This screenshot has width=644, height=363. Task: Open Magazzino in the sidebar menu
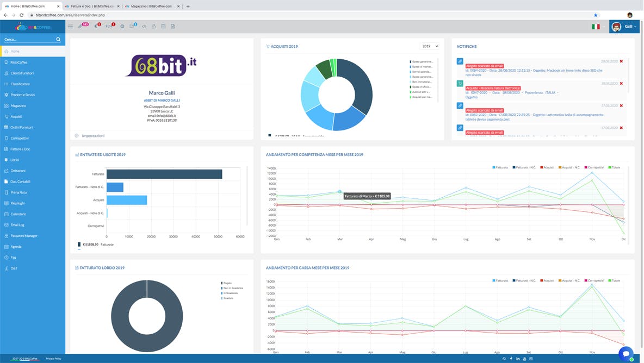(x=18, y=105)
